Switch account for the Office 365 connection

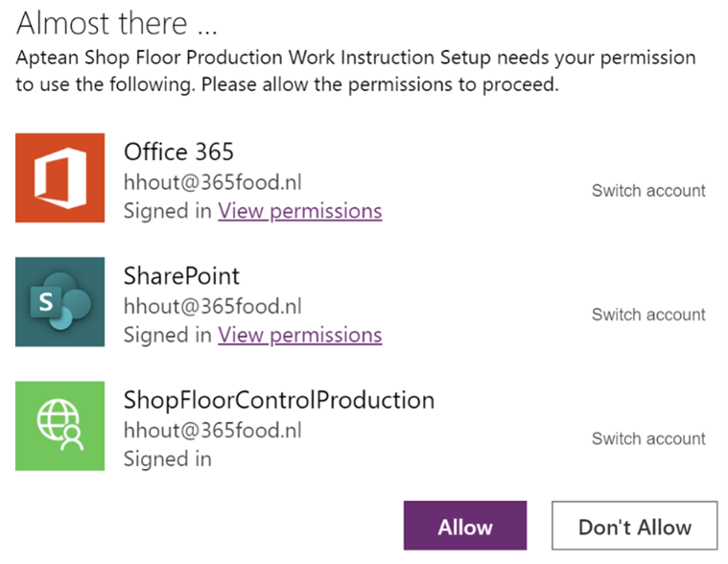(648, 191)
